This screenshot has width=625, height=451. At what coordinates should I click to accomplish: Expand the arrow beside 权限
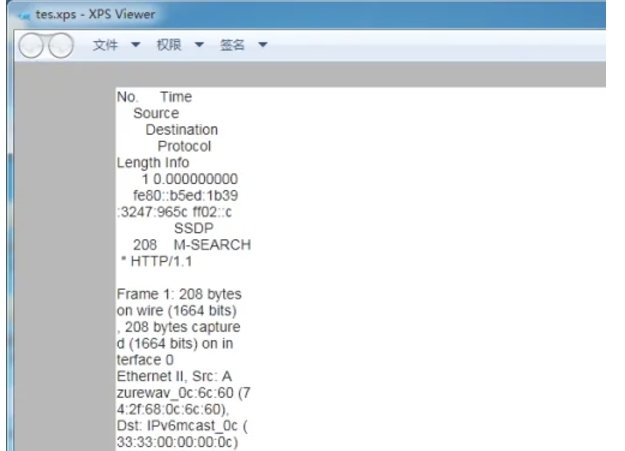click(199, 45)
